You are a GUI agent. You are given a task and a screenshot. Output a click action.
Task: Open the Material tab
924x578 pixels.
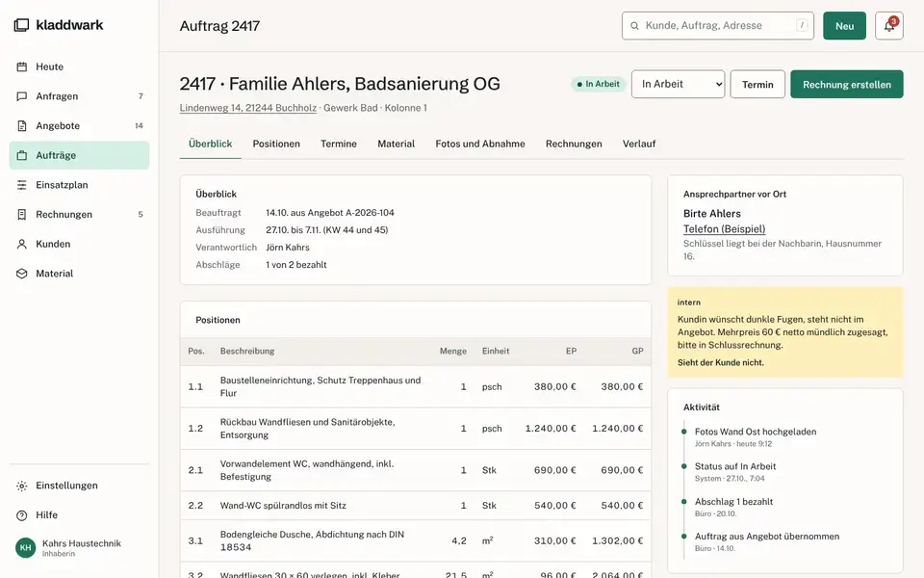point(396,144)
